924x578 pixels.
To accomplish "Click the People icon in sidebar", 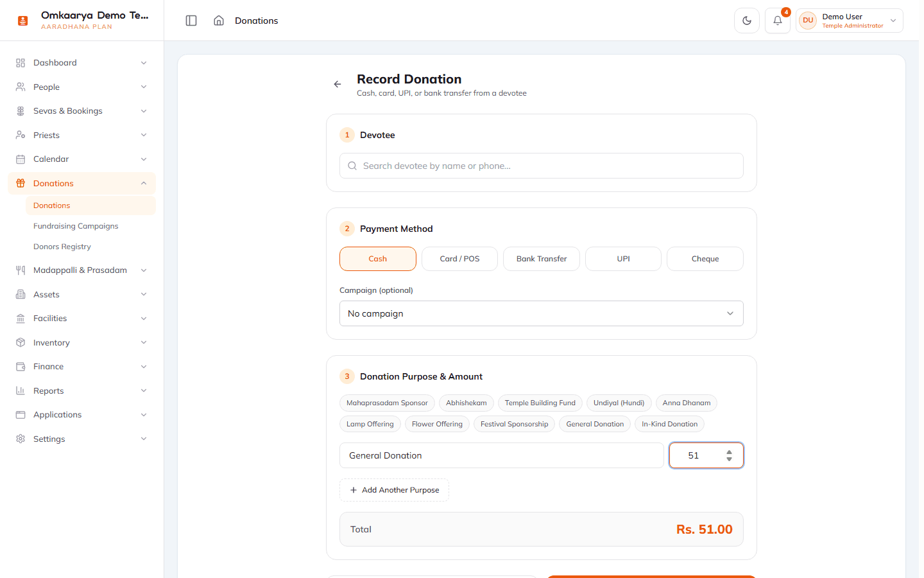I will point(21,87).
